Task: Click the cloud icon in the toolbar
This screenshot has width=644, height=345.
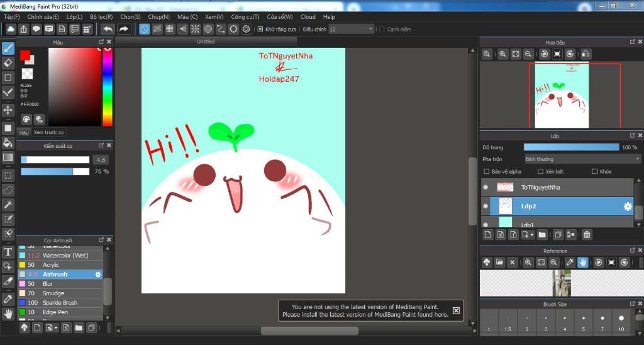Action: coord(11,29)
